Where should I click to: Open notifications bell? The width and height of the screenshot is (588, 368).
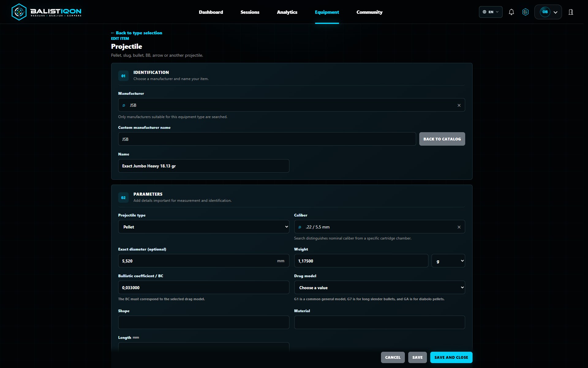coord(511,12)
